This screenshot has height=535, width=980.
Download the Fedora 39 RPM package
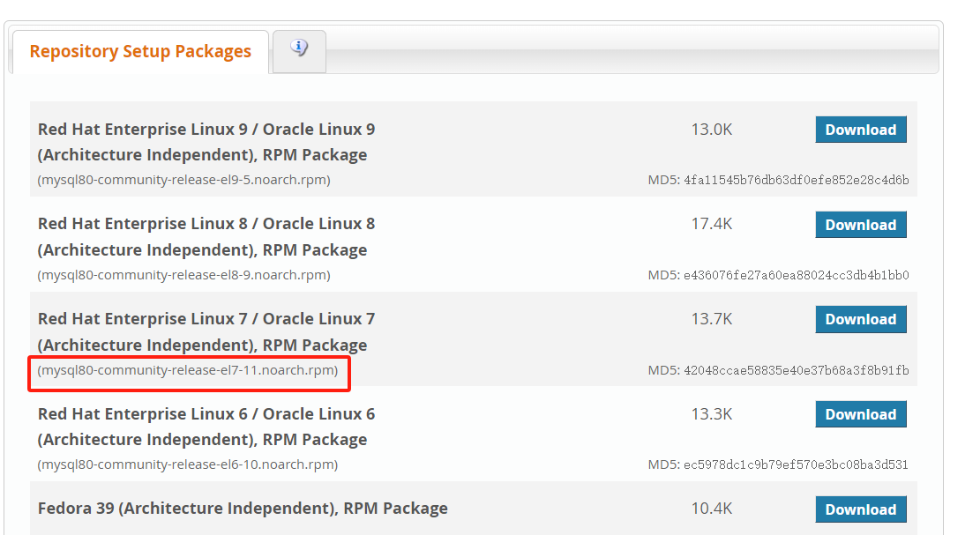coord(860,509)
